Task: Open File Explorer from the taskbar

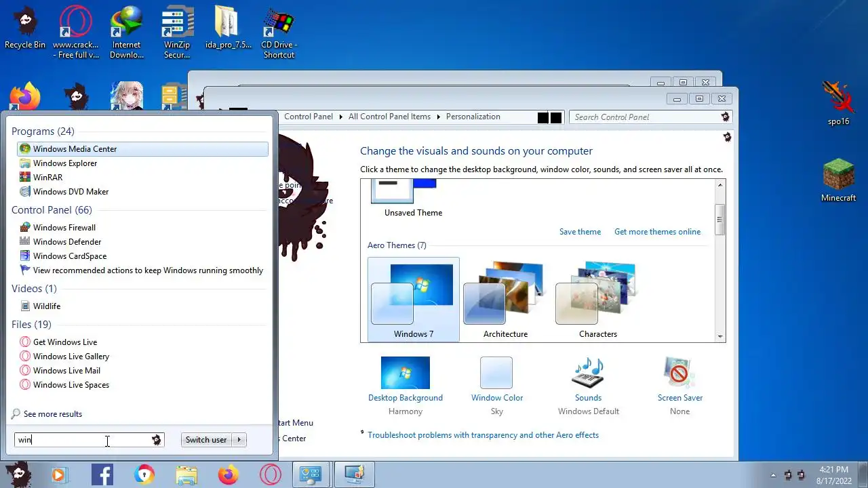Action: (x=186, y=475)
